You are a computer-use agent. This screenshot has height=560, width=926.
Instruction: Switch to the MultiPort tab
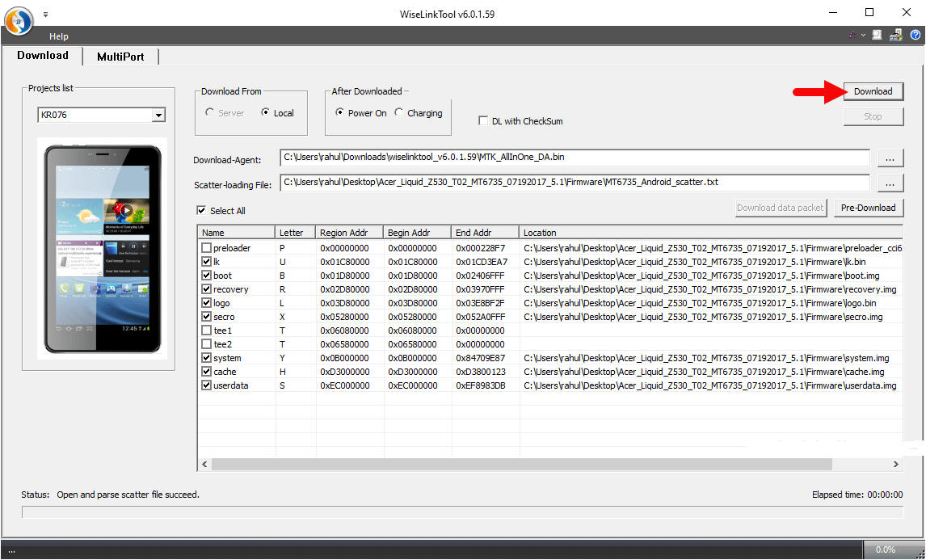point(120,57)
